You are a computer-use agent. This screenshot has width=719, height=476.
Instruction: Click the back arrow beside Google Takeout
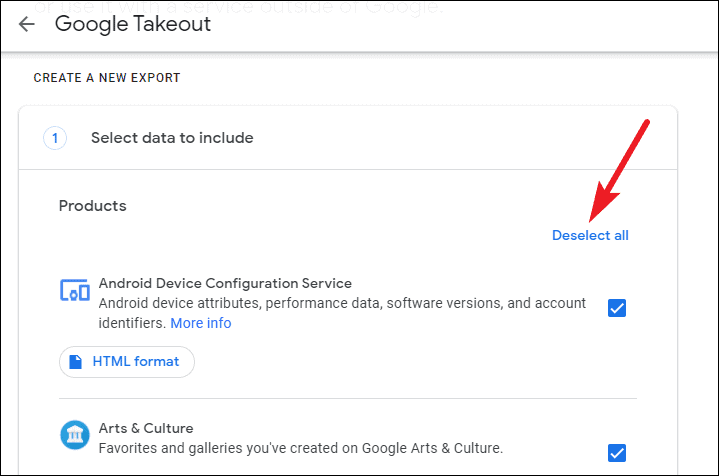pos(26,24)
